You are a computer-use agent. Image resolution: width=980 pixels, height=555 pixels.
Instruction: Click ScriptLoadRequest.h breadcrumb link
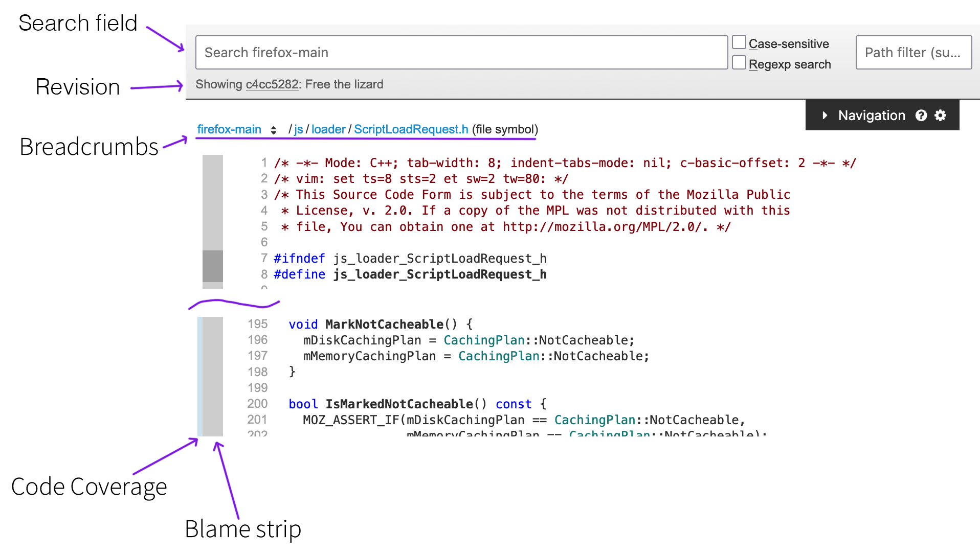[x=411, y=130]
